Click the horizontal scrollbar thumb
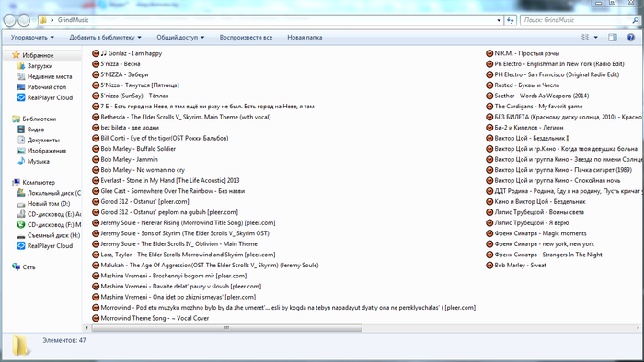This screenshot has height=362, width=644. coord(226,328)
